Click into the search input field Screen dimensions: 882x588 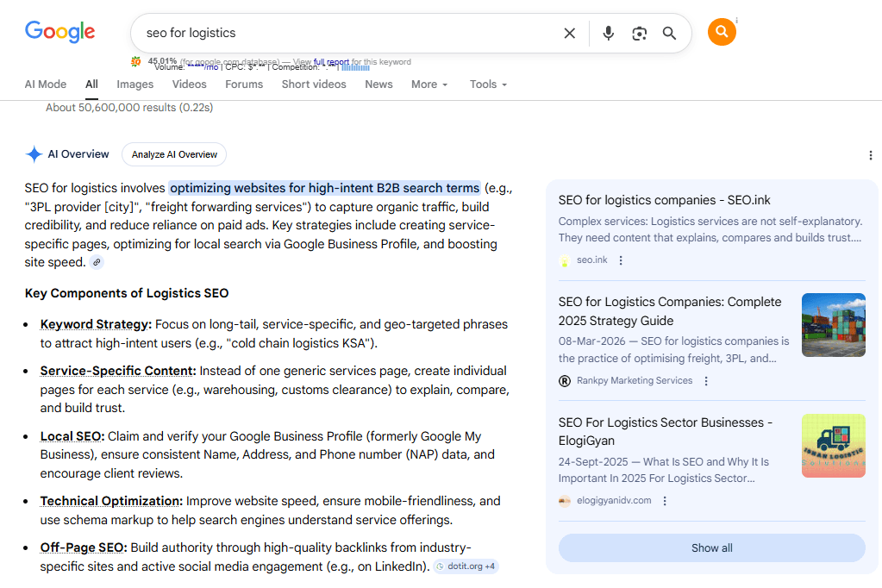tap(345, 34)
